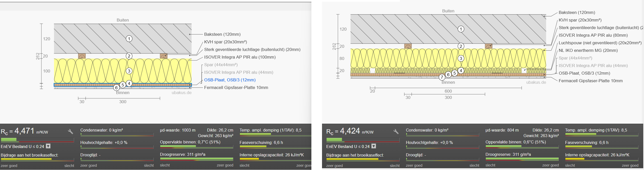Click Gewicht: 263 kg/m² in right panel
This screenshot has height=170, width=644.
click(541, 136)
